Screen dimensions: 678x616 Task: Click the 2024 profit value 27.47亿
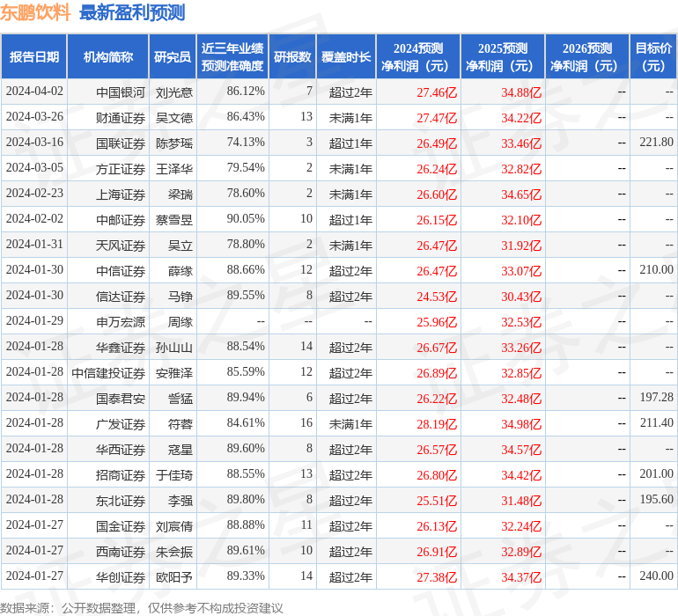[x=437, y=118]
